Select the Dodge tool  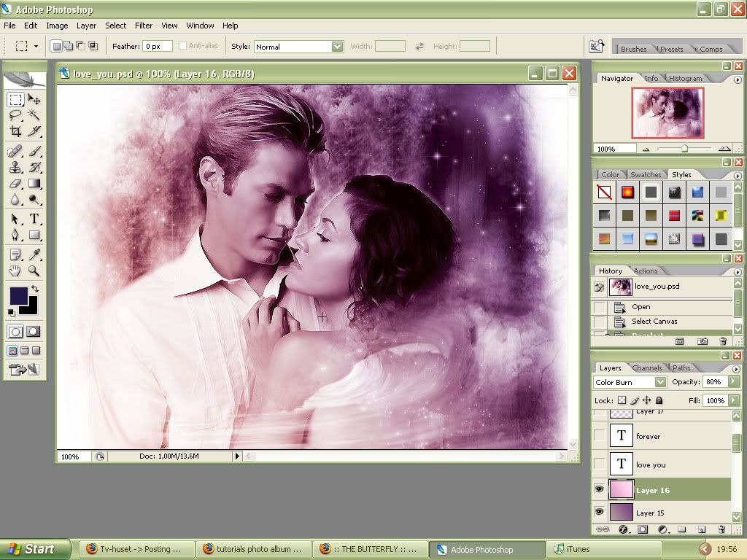tap(34, 200)
